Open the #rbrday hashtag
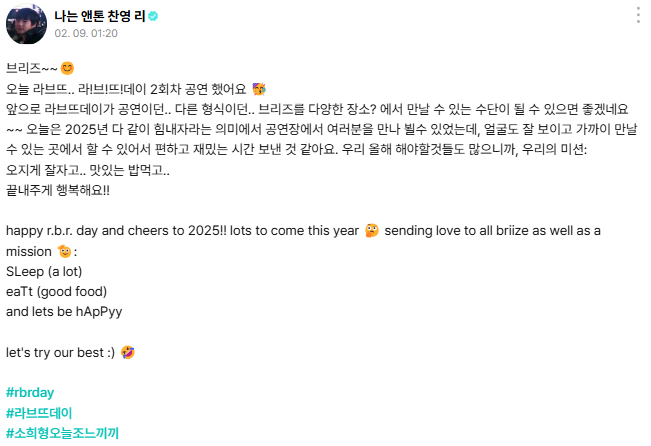The height and width of the screenshot is (446, 651). coord(33,393)
